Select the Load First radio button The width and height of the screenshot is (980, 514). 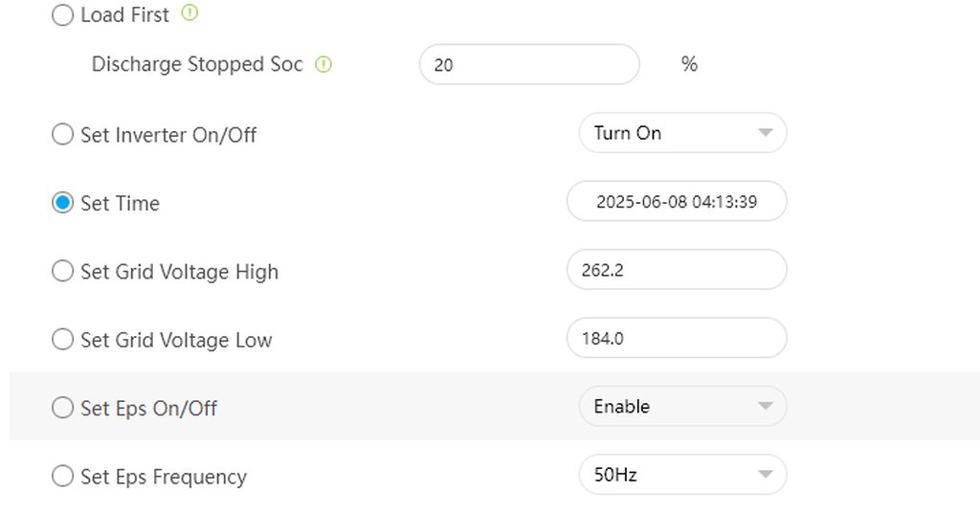click(62, 15)
